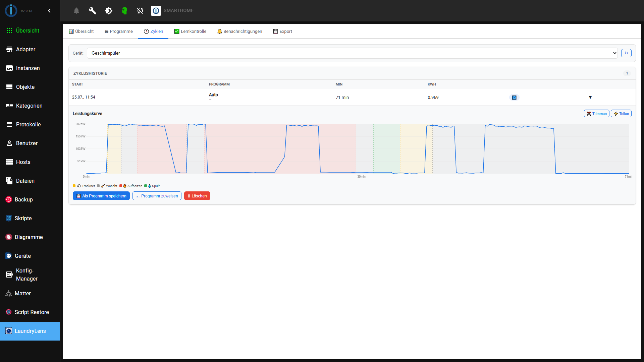Image resolution: width=644 pixels, height=362 pixels.
Task: Click the refresh button next to Gerät dropdown
Action: click(626, 53)
